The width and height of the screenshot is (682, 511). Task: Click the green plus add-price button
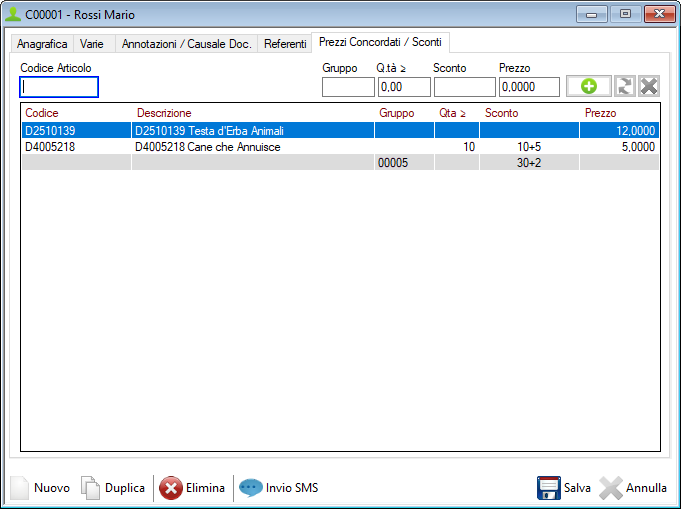tap(589, 87)
